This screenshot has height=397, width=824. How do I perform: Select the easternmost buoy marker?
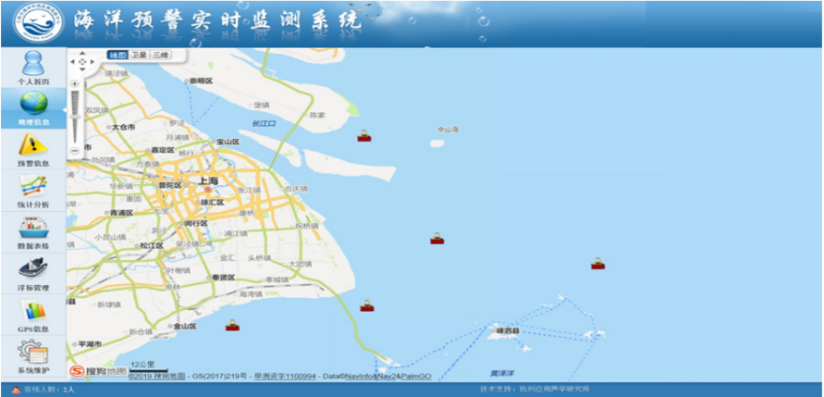[598, 263]
